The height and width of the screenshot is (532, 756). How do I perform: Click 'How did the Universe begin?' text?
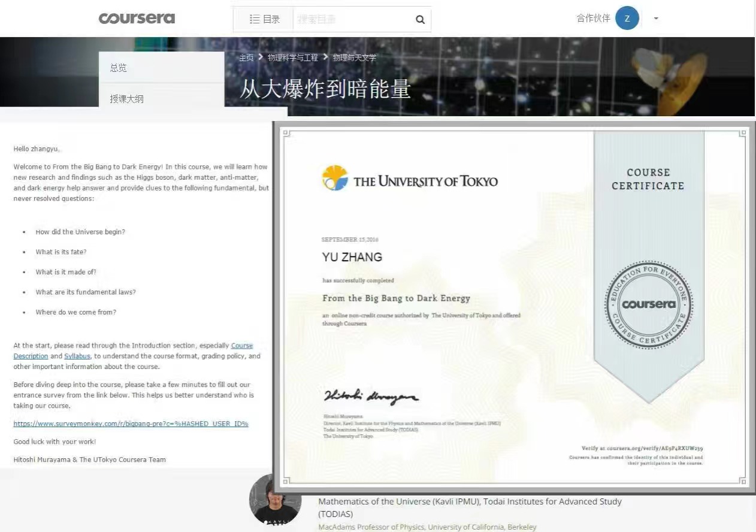click(80, 232)
